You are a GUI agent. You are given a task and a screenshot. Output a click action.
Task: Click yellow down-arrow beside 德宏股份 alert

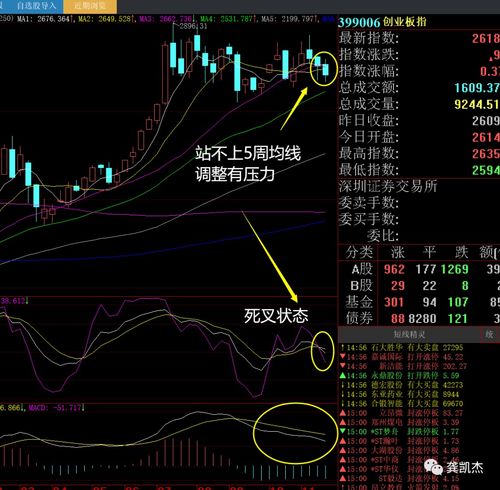point(342,385)
